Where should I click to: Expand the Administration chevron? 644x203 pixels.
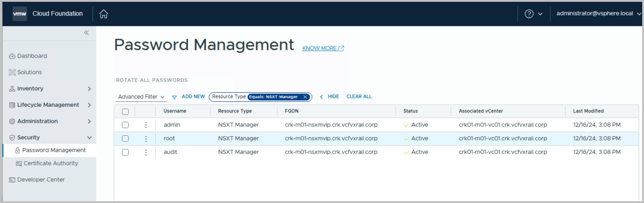(x=89, y=121)
